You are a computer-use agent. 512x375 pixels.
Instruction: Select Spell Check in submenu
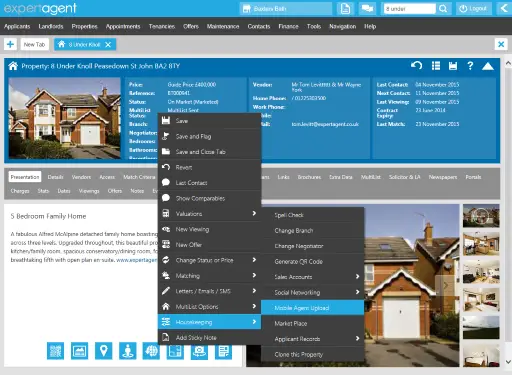click(312, 215)
